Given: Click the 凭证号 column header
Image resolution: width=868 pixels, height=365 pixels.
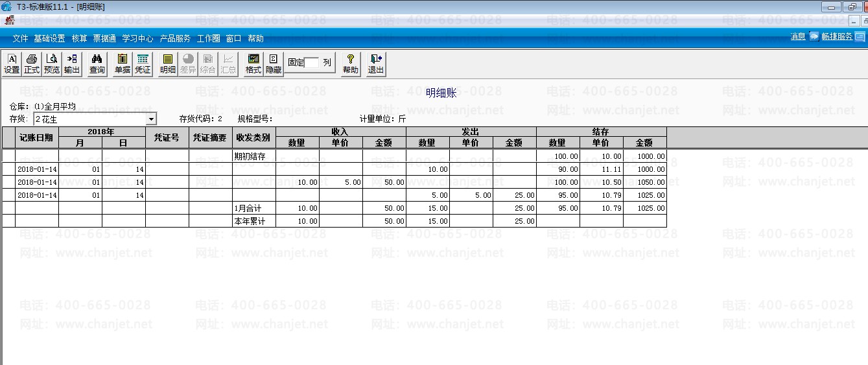Looking at the screenshot, I should (167, 137).
